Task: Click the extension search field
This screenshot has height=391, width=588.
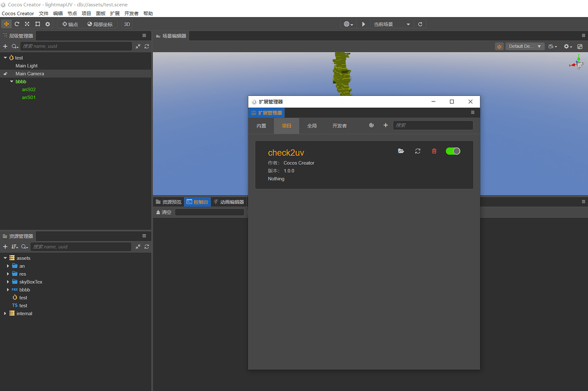Action: point(433,125)
